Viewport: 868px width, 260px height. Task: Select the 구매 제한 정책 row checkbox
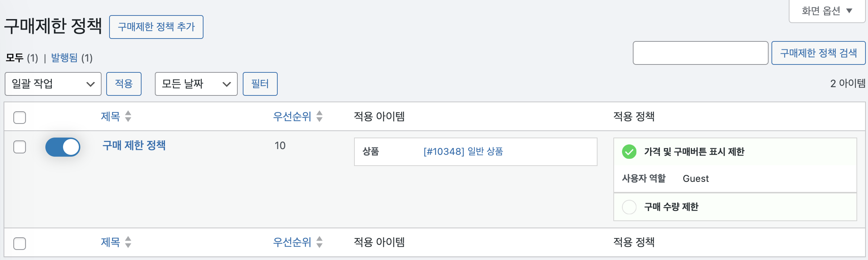pos(19,147)
